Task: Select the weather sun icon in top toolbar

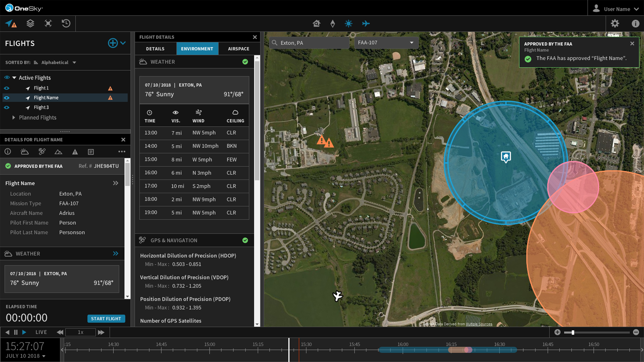Action: coord(348,24)
